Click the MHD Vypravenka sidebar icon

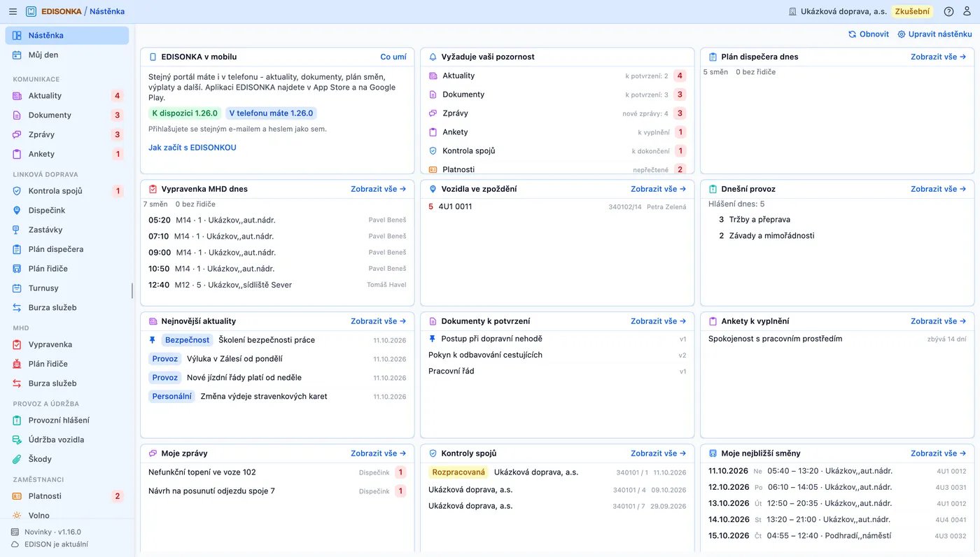click(x=17, y=344)
